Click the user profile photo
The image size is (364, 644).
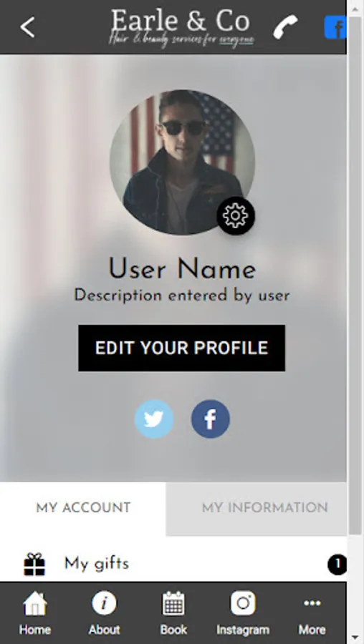(182, 162)
